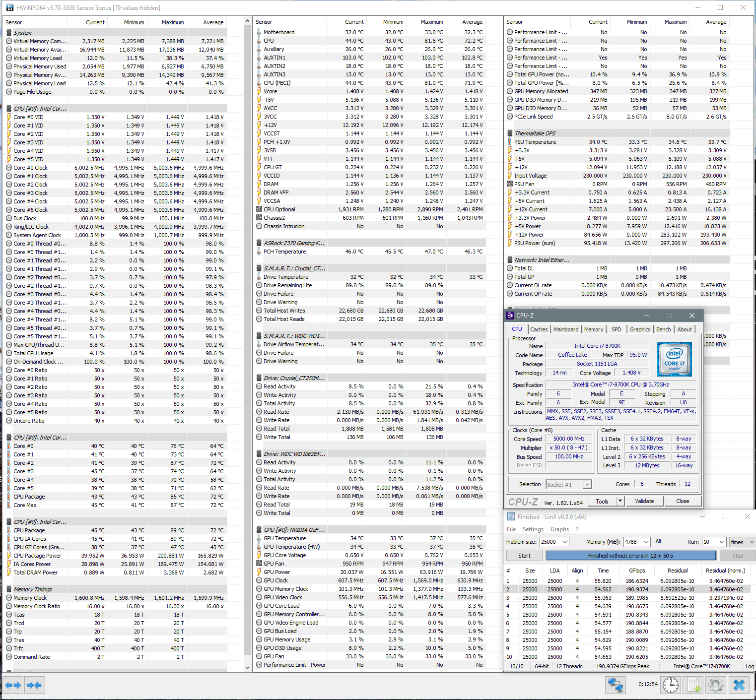
Task: Click the icon beside Bus Clock
Action: (9, 218)
